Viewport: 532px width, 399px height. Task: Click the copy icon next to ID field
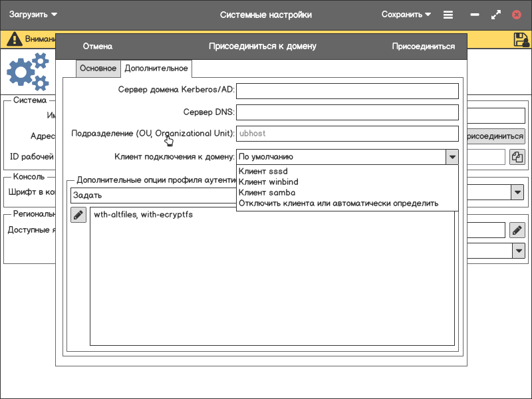point(517,157)
